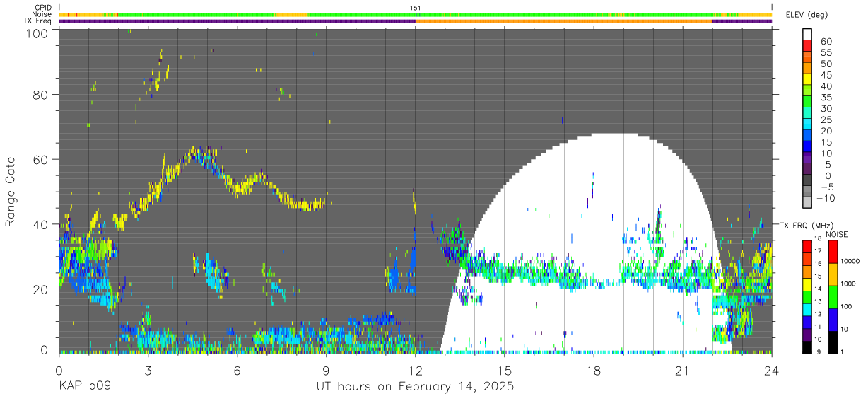Pick the yellow swatch in ELEV colorbar
Screen dimensions: 868x401
[807, 80]
